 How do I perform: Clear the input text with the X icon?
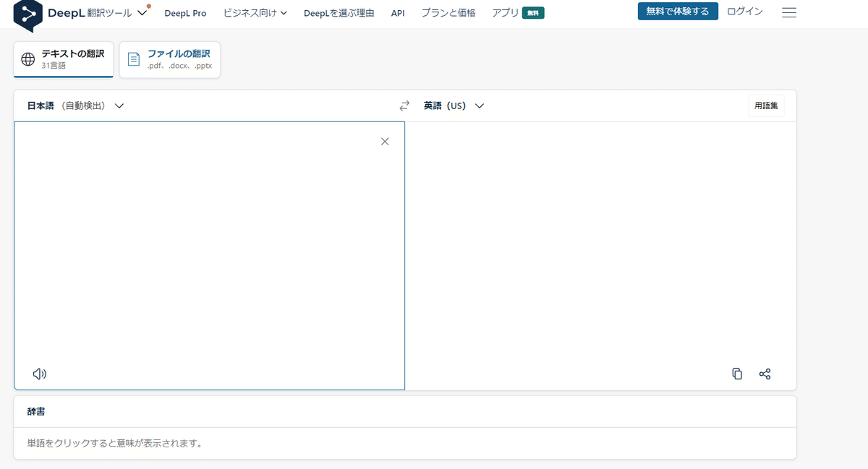385,141
